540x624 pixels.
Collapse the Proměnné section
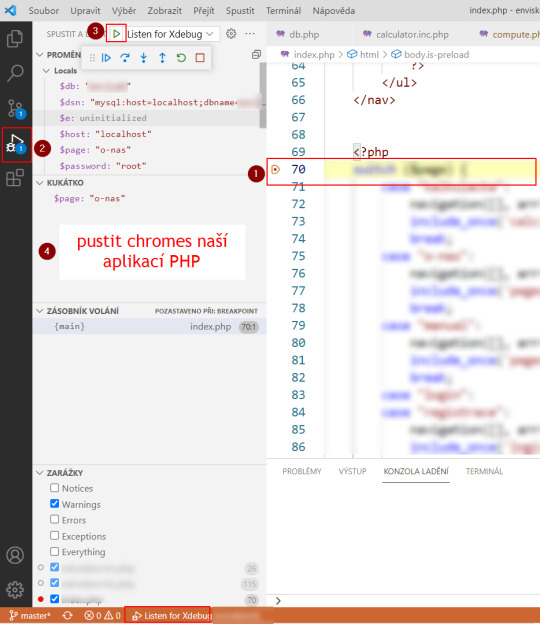coord(39,55)
